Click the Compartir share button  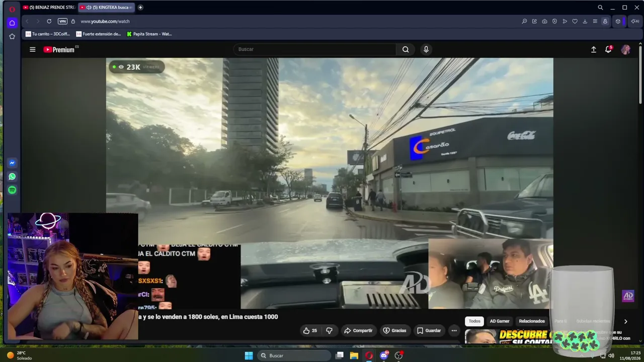358,330
